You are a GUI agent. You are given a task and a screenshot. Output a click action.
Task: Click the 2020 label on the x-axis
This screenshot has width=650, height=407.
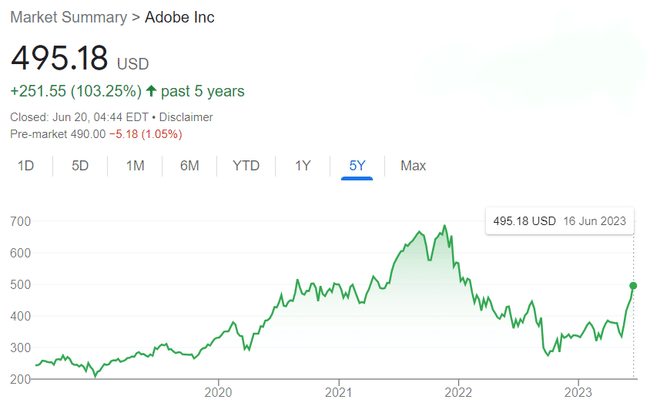click(218, 392)
